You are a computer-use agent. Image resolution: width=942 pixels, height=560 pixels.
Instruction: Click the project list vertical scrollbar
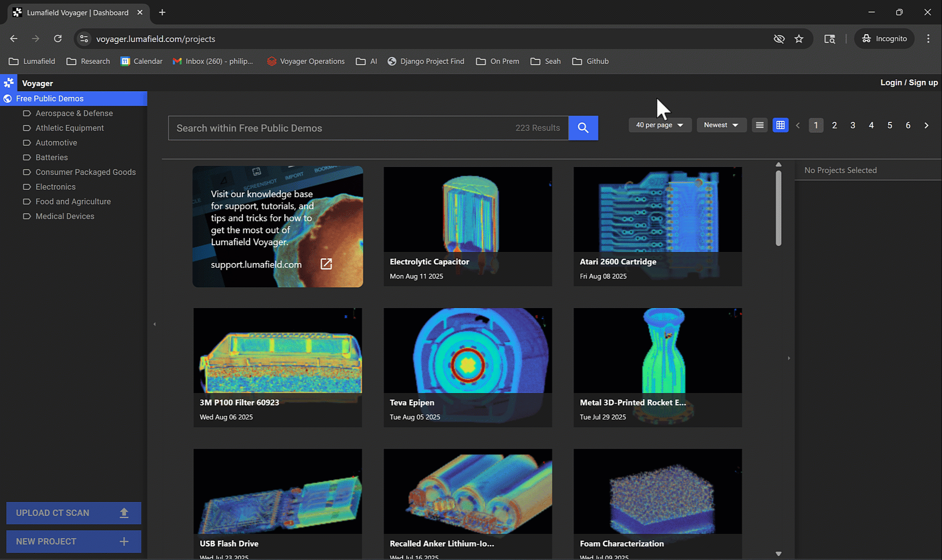point(778,207)
